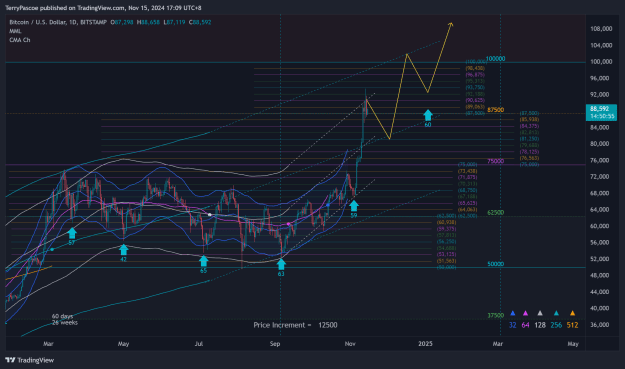The image size is (625, 369).
Task: Click the 100000 level label
Action: pyautogui.click(x=495, y=59)
